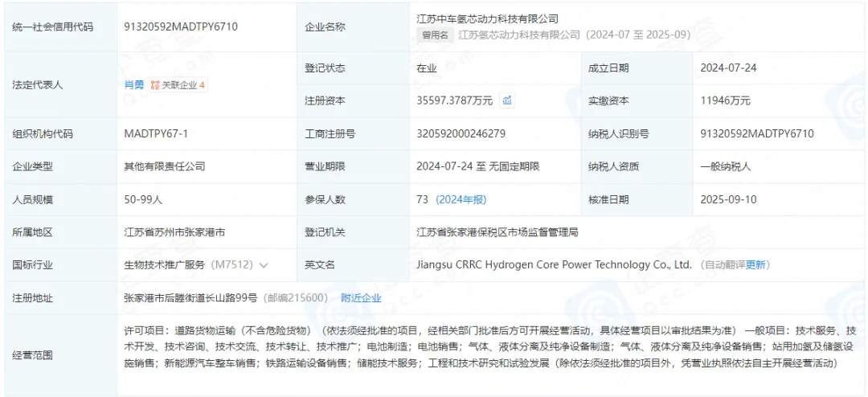Click the related-enterprises icon beside 肖勇
This screenshot has width=868, height=397.
pyautogui.click(x=155, y=85)
